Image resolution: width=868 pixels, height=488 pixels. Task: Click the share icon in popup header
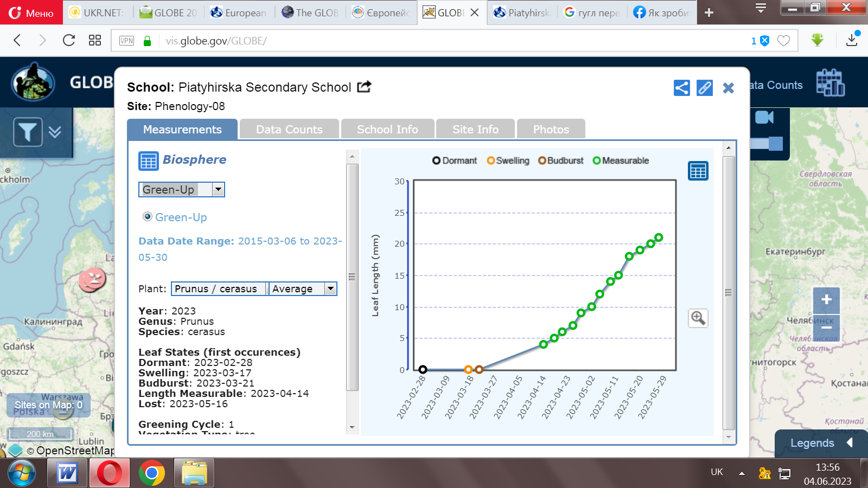(682, 88)
